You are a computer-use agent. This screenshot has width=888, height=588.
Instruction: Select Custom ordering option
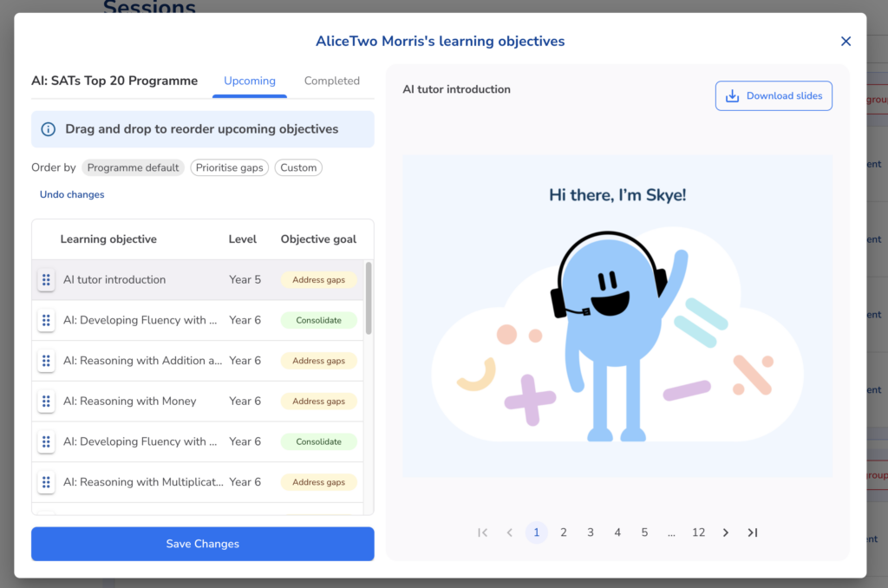[x=298, y=167]
